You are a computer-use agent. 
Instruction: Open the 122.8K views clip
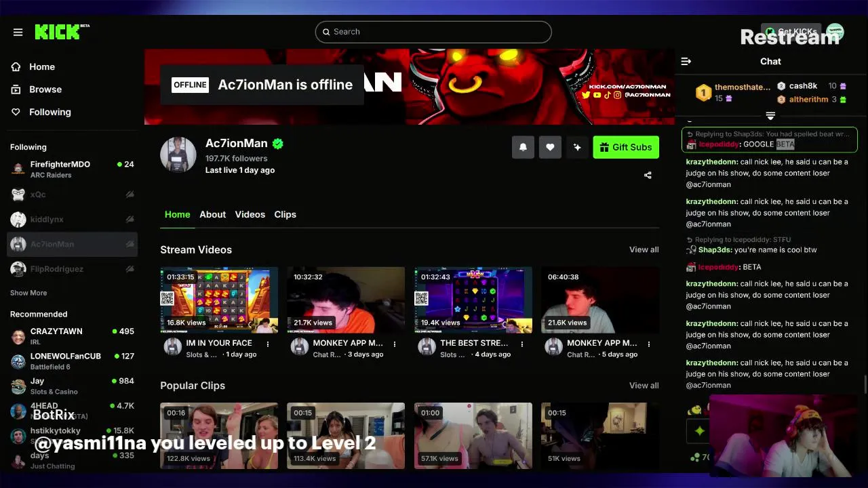[x=219, y=436]
